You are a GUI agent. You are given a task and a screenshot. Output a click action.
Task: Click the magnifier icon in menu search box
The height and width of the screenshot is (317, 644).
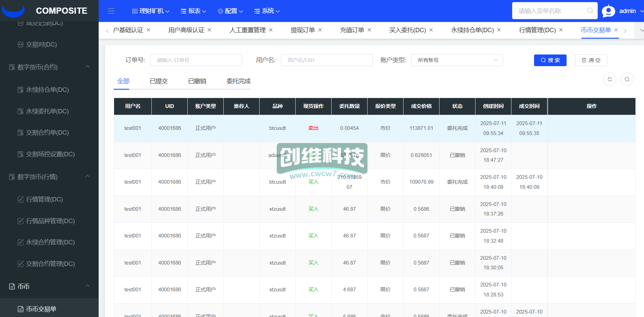pyautogui.click(x=590, y=11)
